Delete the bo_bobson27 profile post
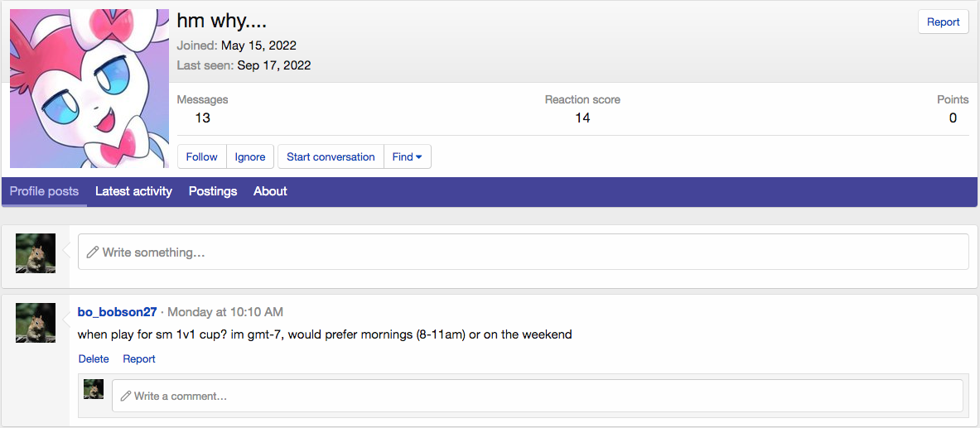 click(94, 358)
